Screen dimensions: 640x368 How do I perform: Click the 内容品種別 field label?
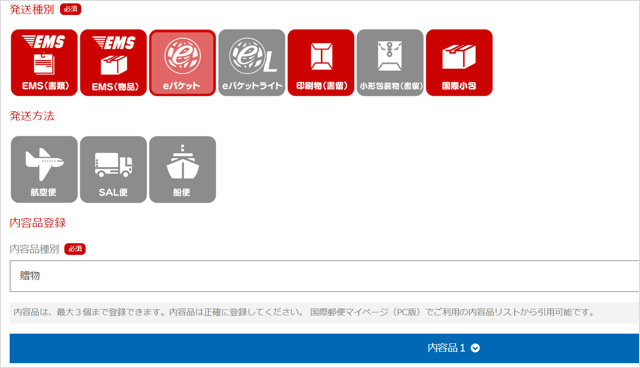coord(34,249)
